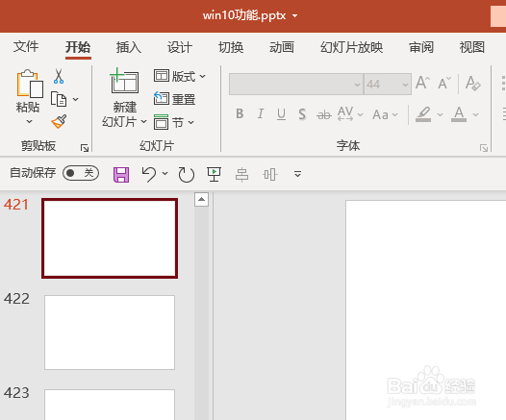Image resolution: width=506 pixels, height=420 pixels.
Task: Add a new slide via 新建幻灯片 icon
Action: click(124, 81)
